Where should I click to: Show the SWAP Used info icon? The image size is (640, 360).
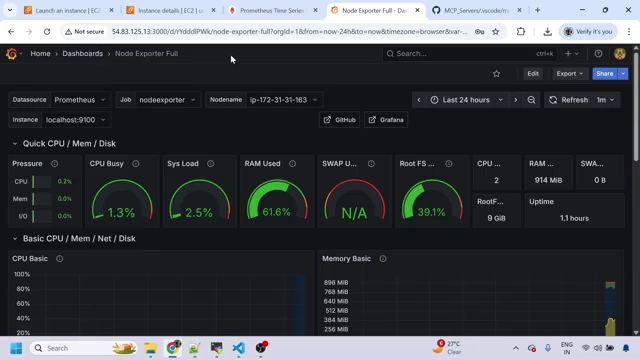tap(371, 164)
